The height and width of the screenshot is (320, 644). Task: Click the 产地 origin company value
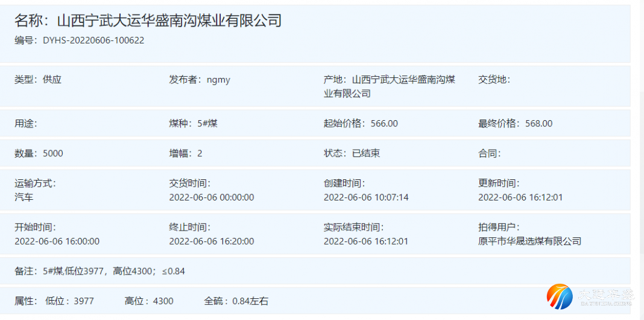403,86
